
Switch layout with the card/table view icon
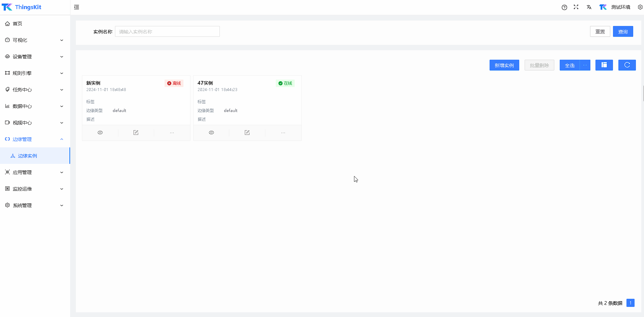click(604, 65)
